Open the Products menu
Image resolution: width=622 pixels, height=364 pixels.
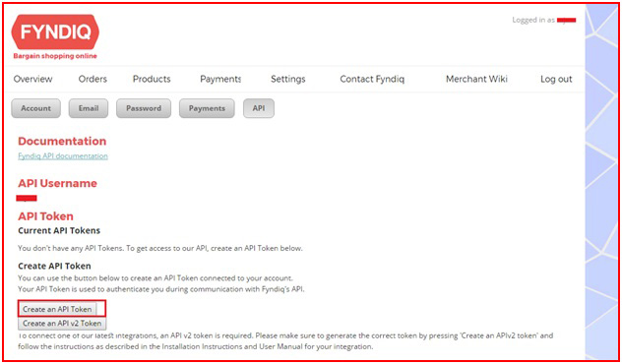click(152, 79)
